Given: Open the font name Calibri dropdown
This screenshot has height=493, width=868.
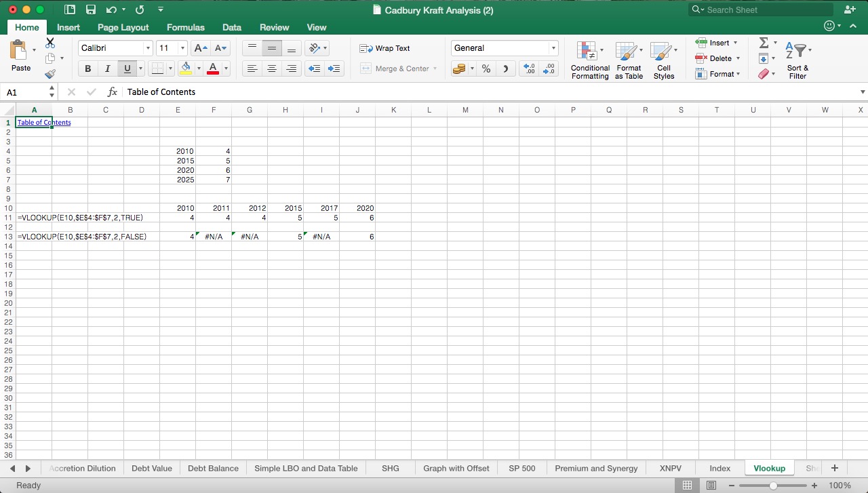Looking at the screenshot, I should tap(148, 48).
